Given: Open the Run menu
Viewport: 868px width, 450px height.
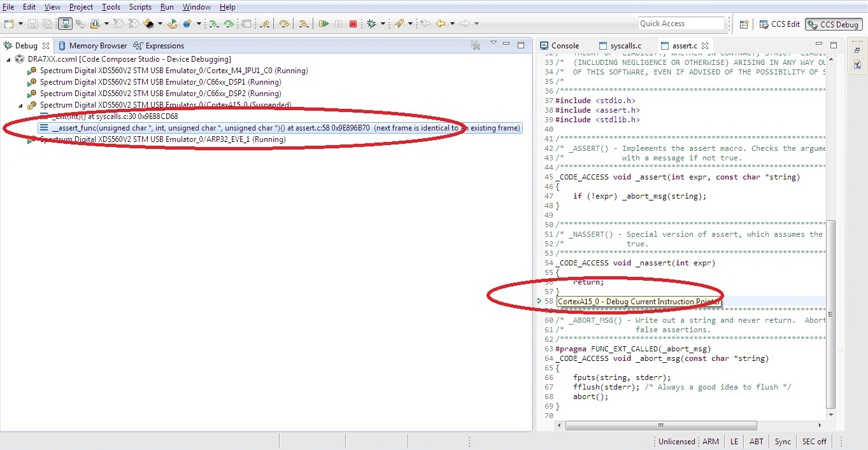Looking at the screenshot, I should click(x=167, y=7).
